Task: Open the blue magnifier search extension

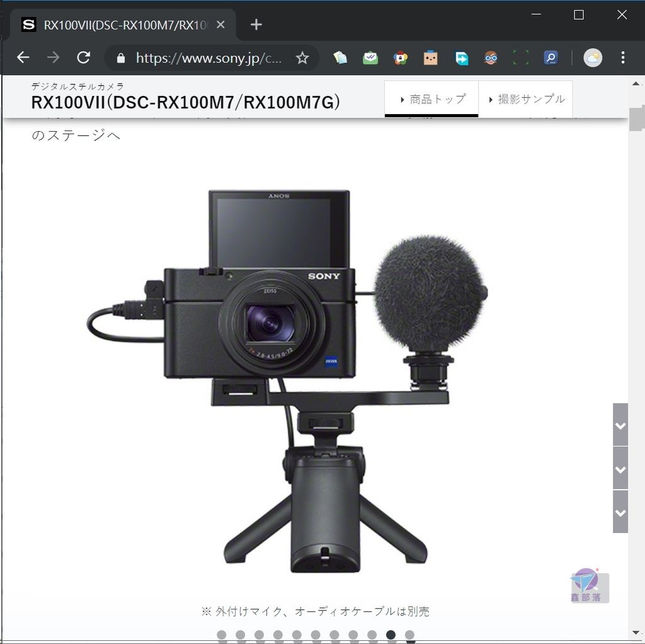Action: coord(551,57)
